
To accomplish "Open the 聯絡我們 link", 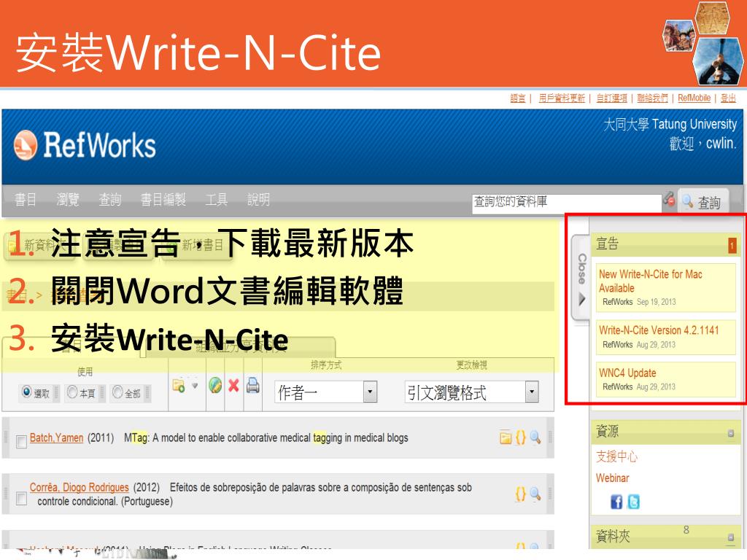I will 652,98.
